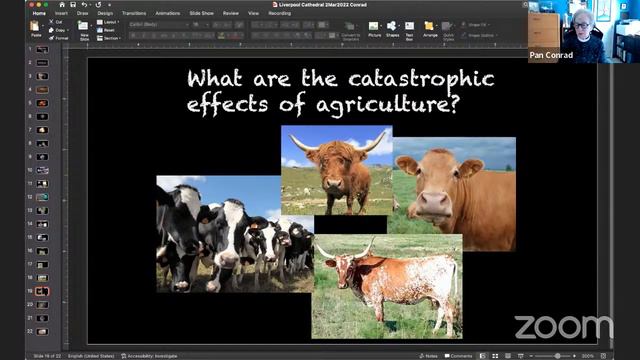This screenshot has height=360, width=640.
Task: Start the slide show from status bar icon
Action: [x=520, y=356]
